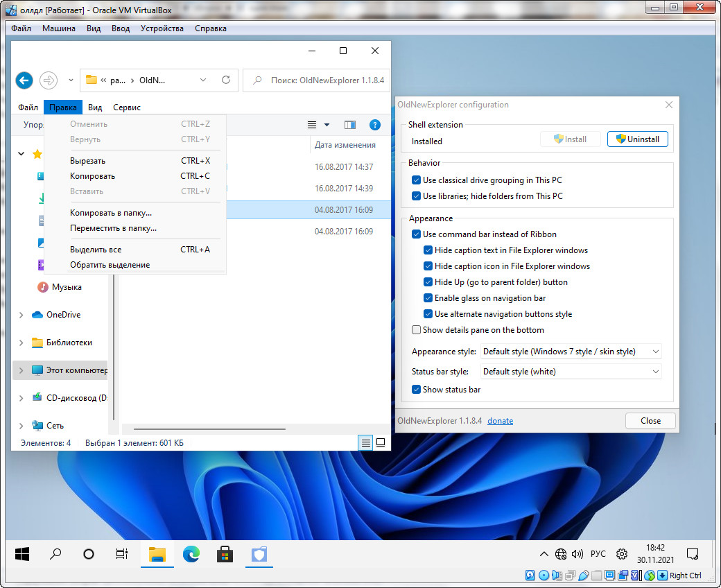Click VirtualBox audio indicator icon
The width and height of the screenshot is (721, 588).
click(x=557, y=575)
